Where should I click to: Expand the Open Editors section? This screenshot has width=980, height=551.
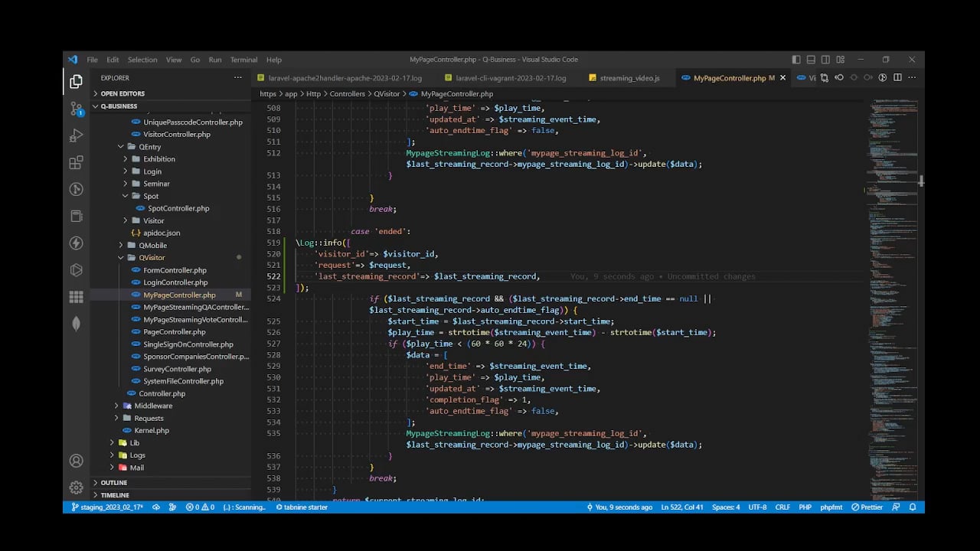coord(170,93)
